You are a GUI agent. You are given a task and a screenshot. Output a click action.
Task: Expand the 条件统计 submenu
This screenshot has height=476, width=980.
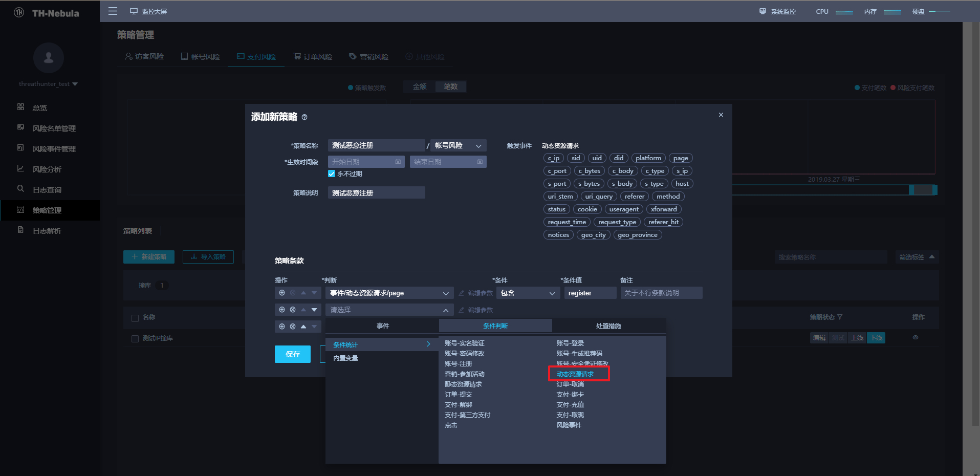(382, 344)
